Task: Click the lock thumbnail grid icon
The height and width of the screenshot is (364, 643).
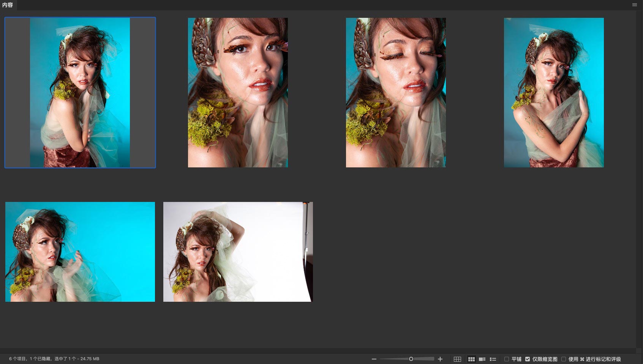Action: tap(457, 359)
